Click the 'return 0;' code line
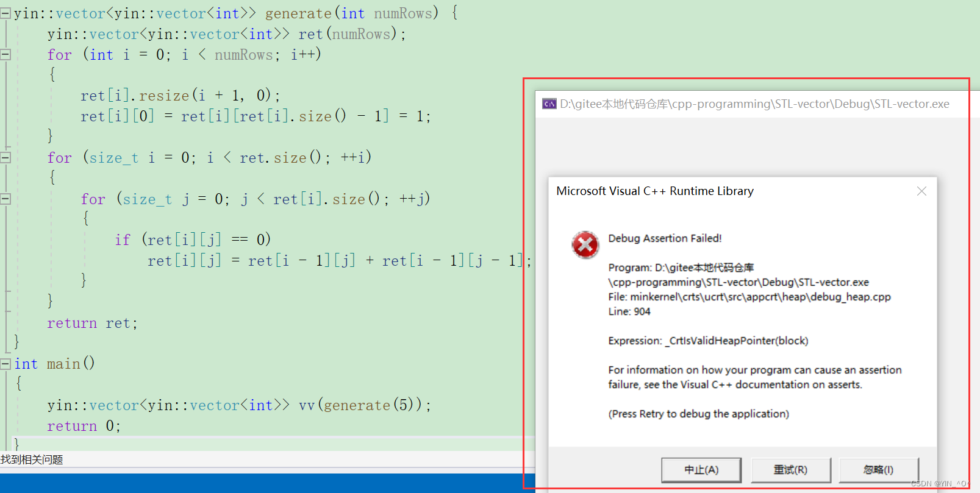Viewport: 980px width, 493px height. 84,426
